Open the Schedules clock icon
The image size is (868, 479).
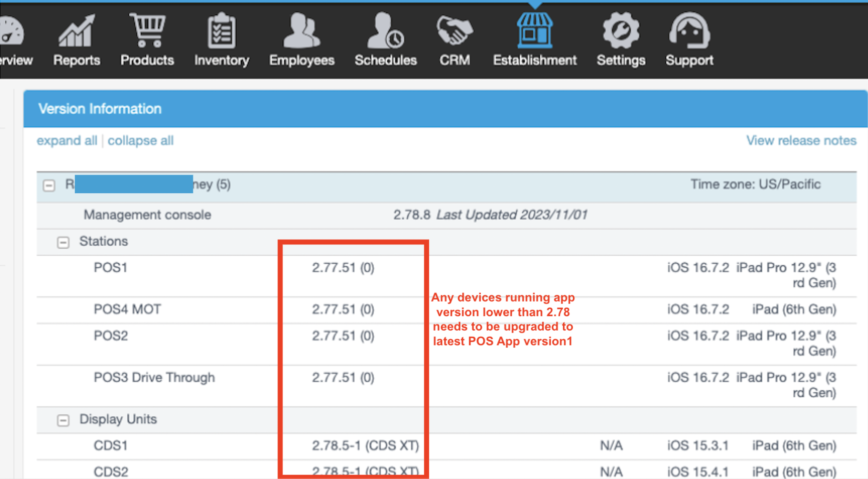[x=385, y=31]
